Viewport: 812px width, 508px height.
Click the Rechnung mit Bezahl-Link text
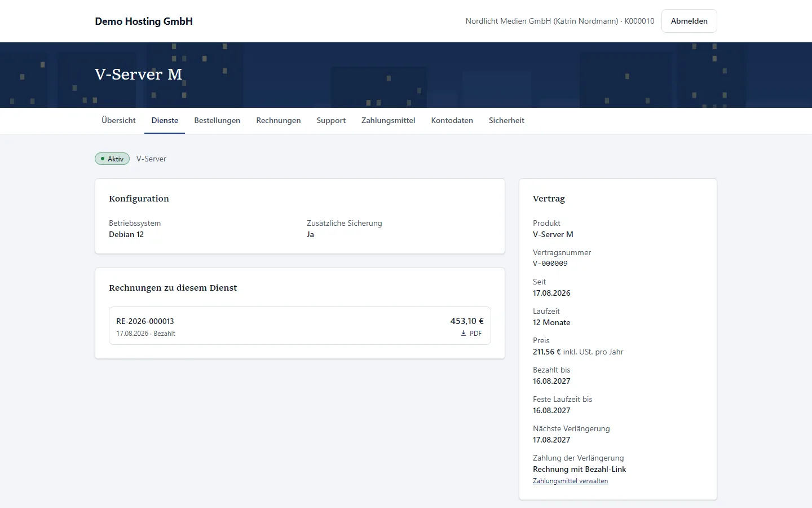pyautogui.click(x=579, y=469)
